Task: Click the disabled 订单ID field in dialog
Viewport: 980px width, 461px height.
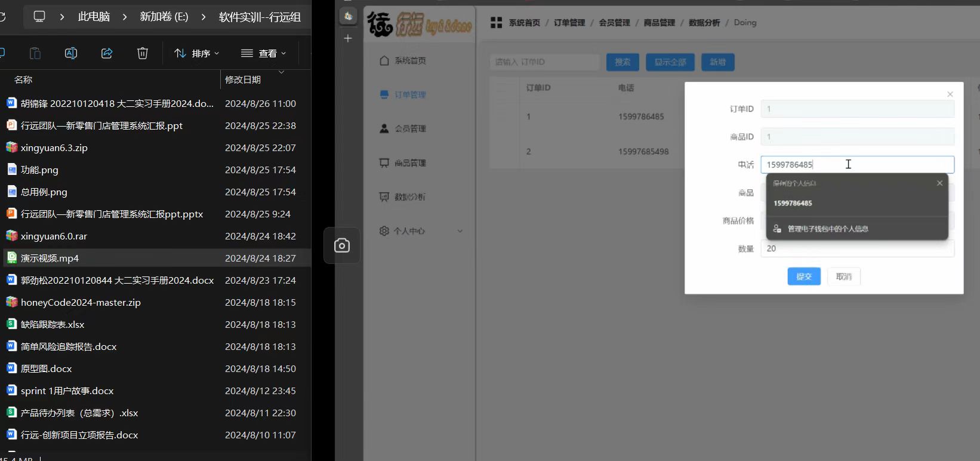Action: pyautogui.click(x=857, y=109)
